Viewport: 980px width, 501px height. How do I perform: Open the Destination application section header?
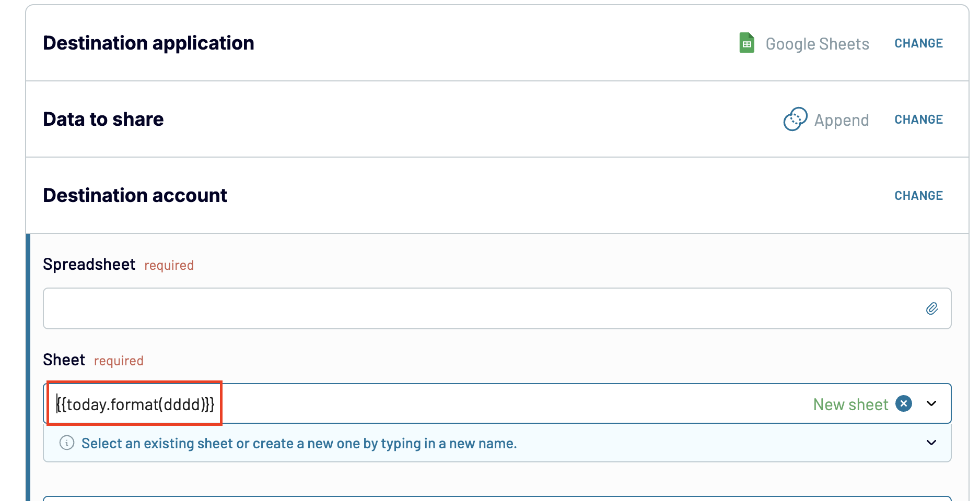point(148,43)
